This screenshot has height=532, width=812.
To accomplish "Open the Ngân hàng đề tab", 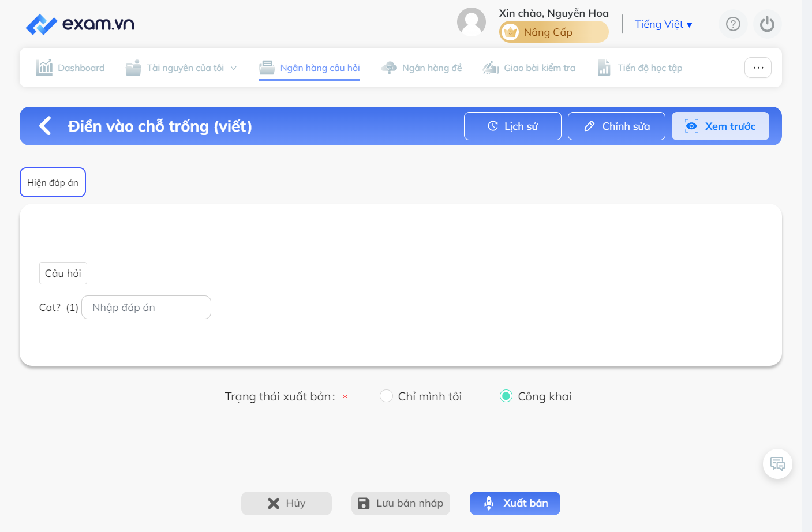I will point(421,68).
